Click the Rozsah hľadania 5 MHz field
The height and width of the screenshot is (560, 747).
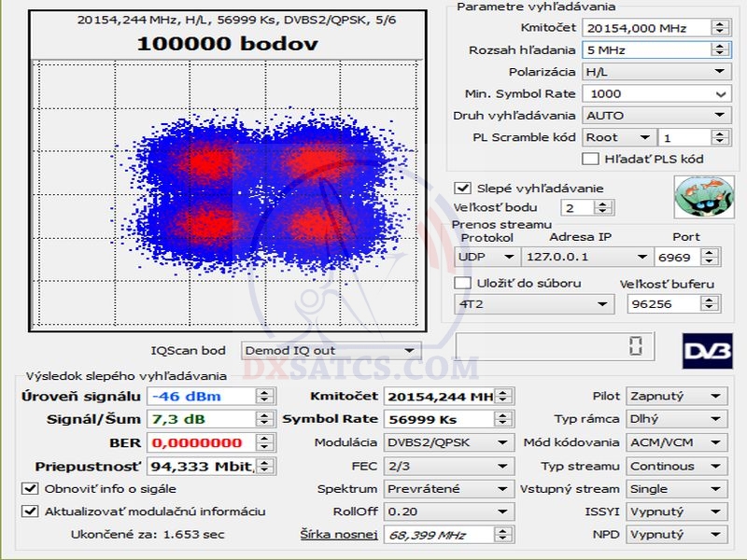pyautogui.click(x=644, y=49)
